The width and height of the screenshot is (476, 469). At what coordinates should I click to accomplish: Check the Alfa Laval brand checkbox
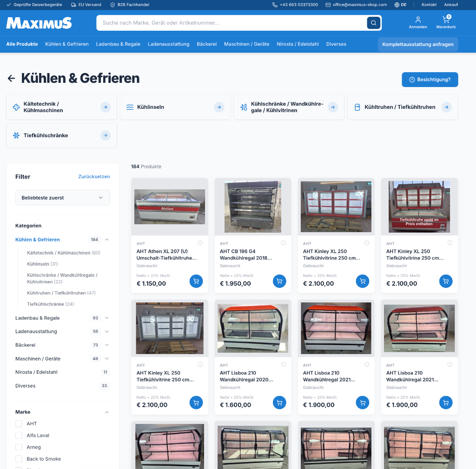click(x=19, y=435)
